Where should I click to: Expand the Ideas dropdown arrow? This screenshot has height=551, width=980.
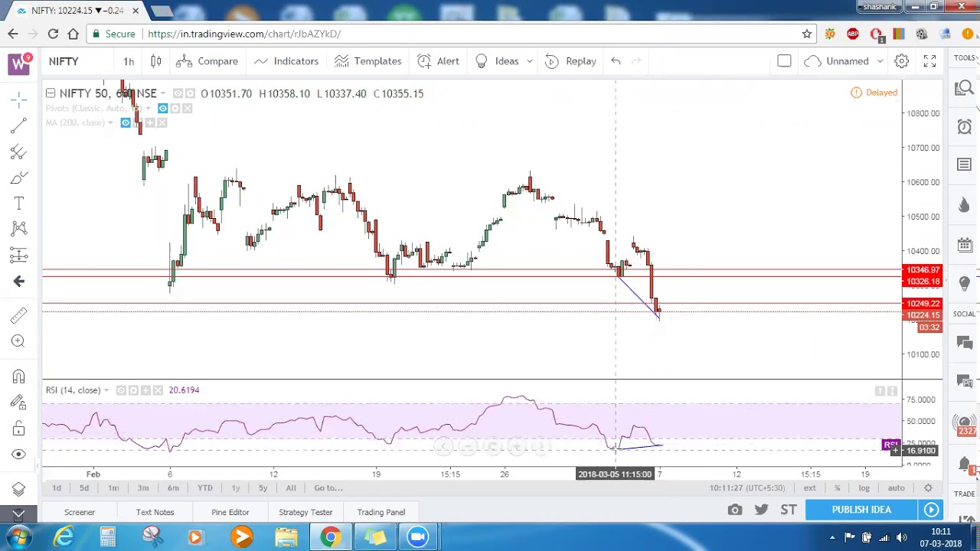[529, 61]
